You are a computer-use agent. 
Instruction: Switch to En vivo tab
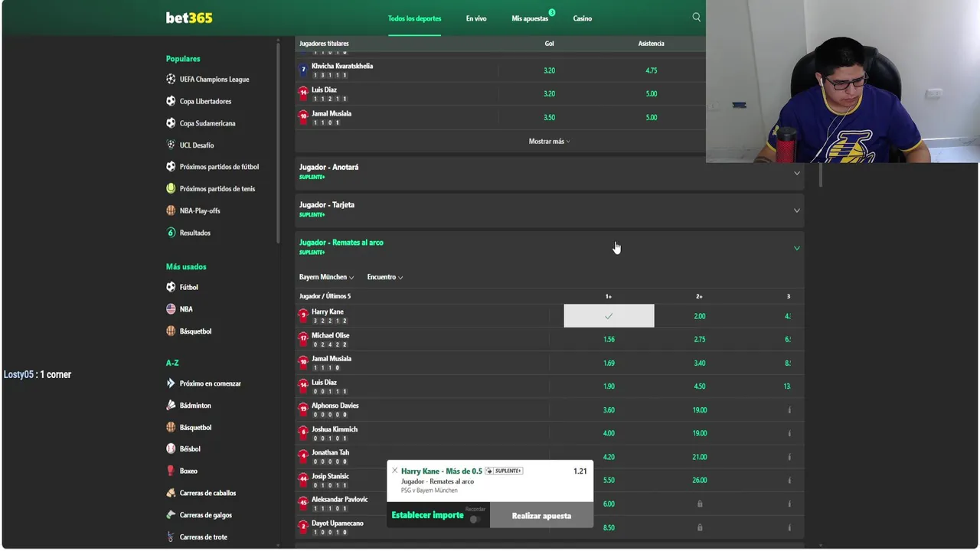(x=476, y=18)
